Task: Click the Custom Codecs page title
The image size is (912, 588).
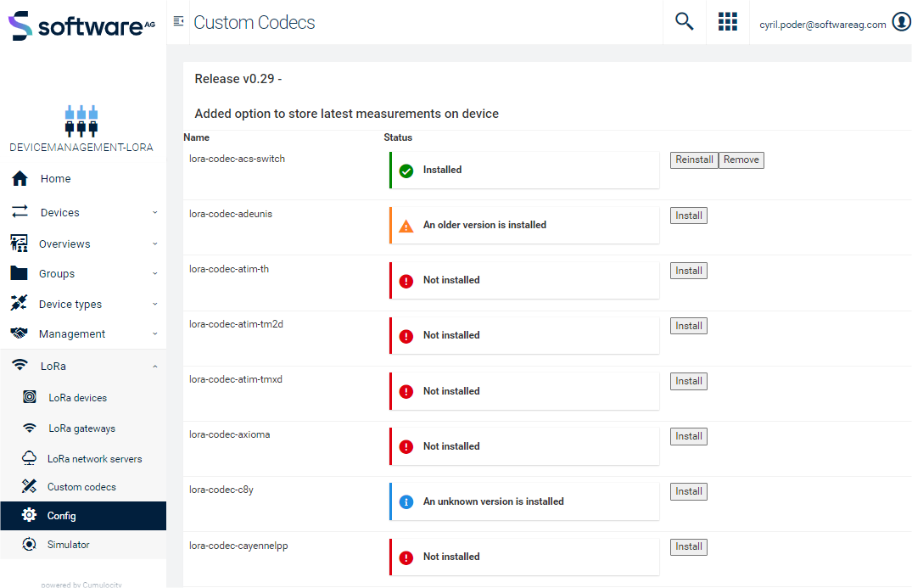Action: pos(255,23)
